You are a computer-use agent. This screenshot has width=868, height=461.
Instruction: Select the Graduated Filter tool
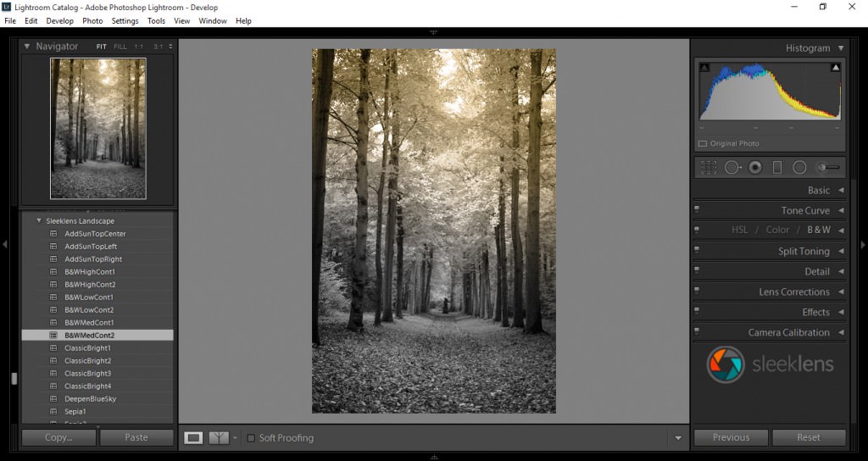[x=777, y=167]
